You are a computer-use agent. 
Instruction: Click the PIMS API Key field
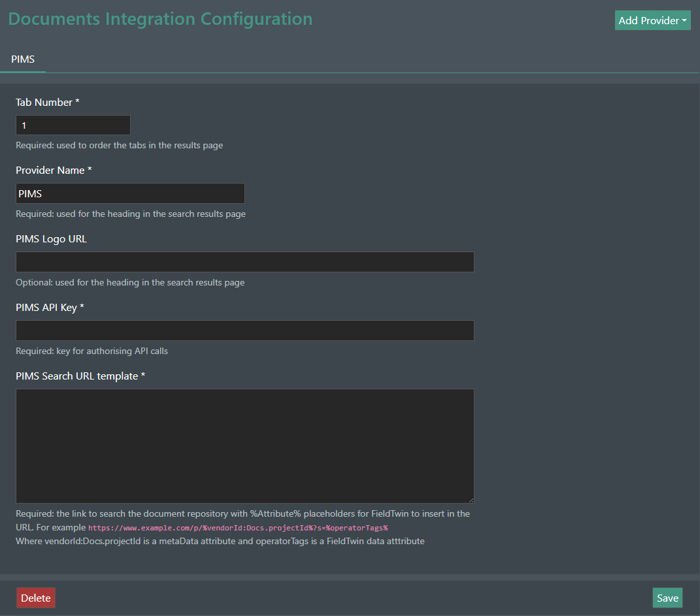[244, 330]
